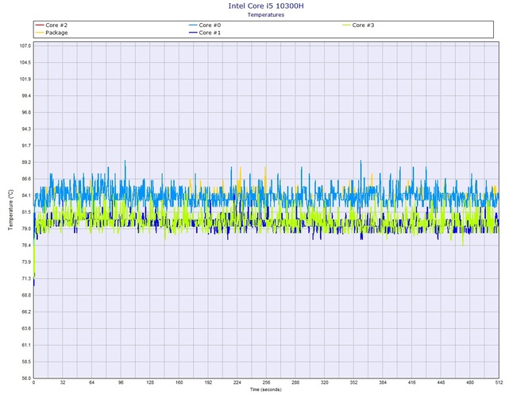Click the Intel Core i5 10300H title

[x=266, y=6]
